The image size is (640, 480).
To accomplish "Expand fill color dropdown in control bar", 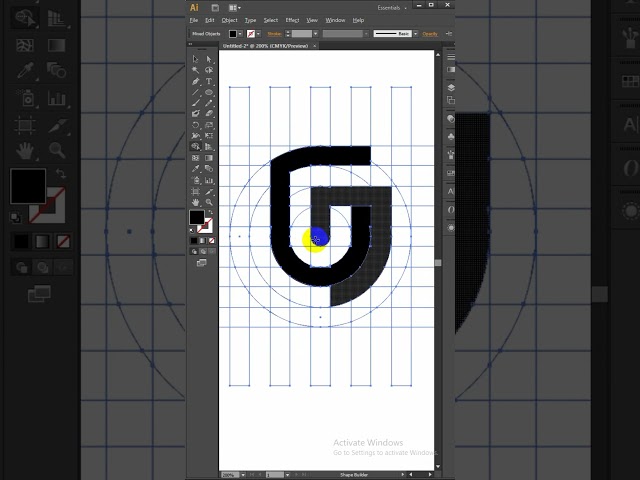I will click(x=240, y=34).
